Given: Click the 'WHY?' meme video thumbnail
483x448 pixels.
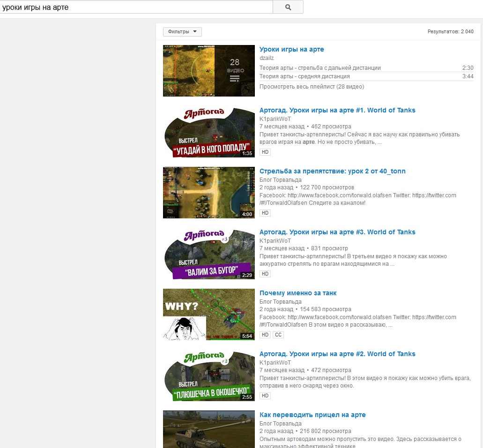Looking at the screenshot, I should pyautogui.click(x=208, y=314).
